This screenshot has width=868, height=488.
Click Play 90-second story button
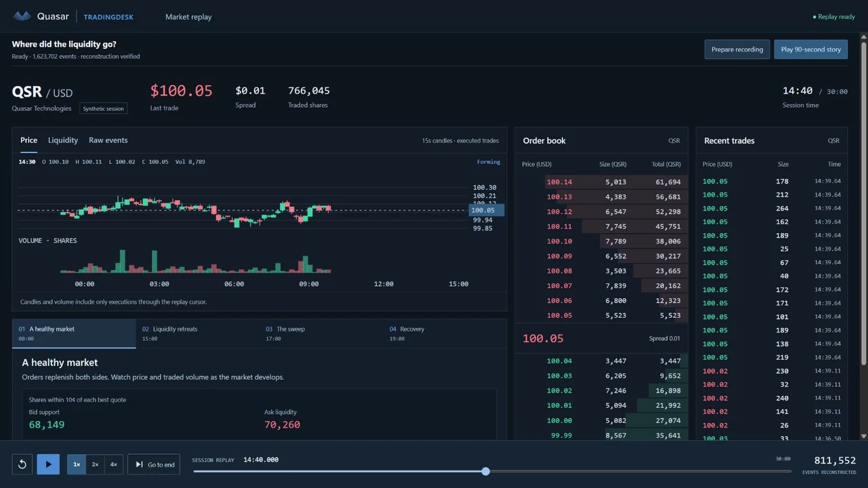(x=811, y=49)
